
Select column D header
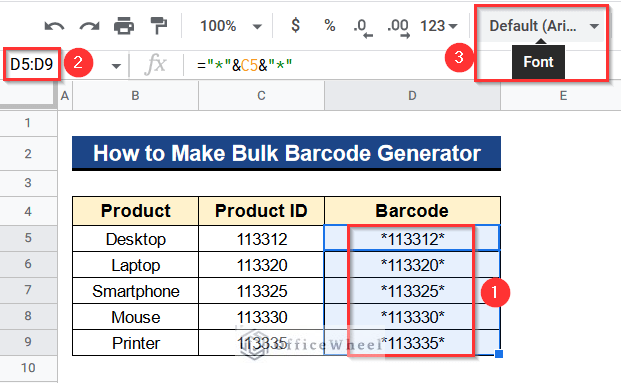coord(412,95)
